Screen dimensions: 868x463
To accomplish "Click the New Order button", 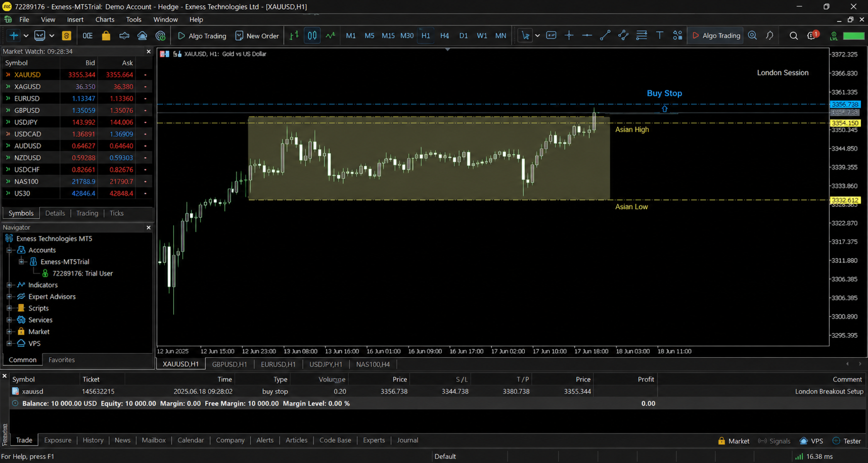I will (257, 35).
